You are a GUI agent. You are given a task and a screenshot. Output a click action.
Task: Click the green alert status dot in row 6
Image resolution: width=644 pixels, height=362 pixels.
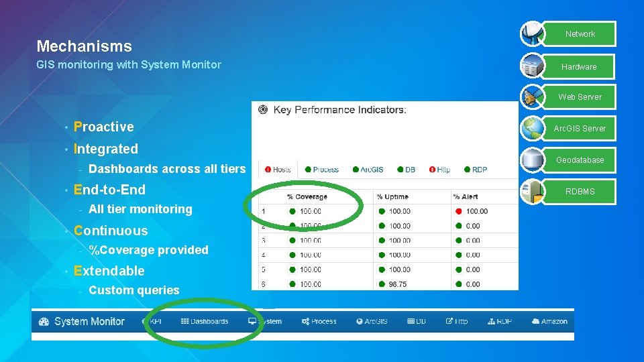point(459,284)
